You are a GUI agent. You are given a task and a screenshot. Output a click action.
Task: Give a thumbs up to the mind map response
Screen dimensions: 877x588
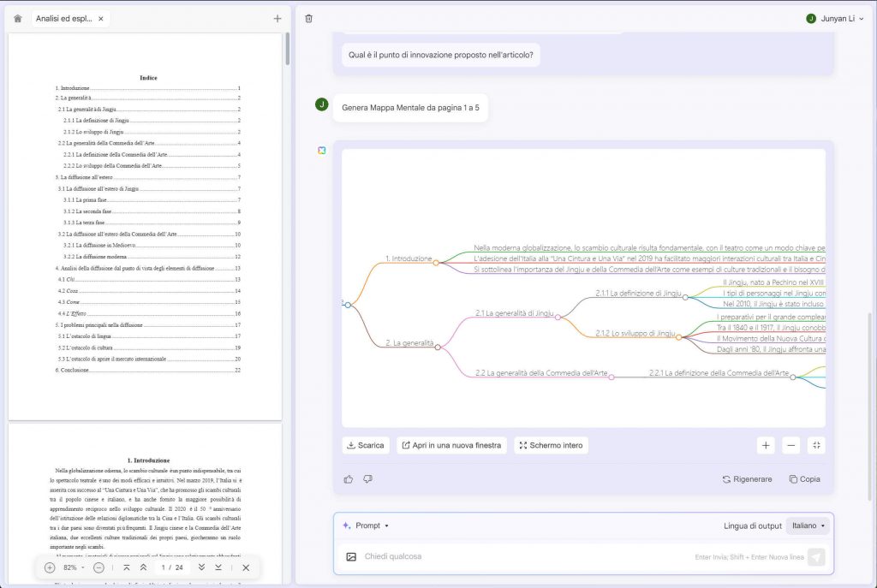(347, 478)
